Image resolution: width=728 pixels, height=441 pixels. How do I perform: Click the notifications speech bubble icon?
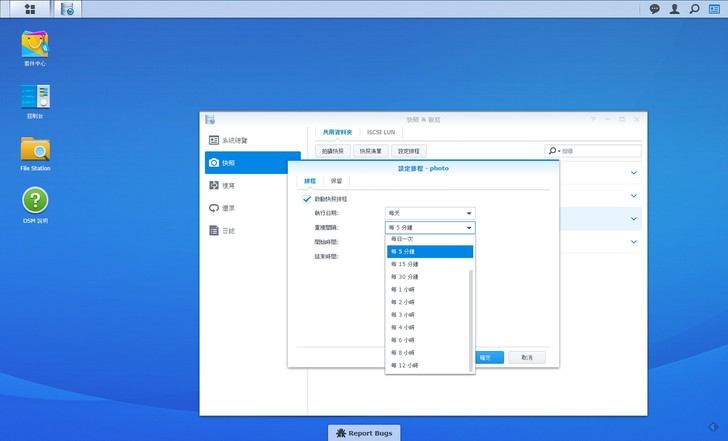pyautogui.click(x=655, y=9)
